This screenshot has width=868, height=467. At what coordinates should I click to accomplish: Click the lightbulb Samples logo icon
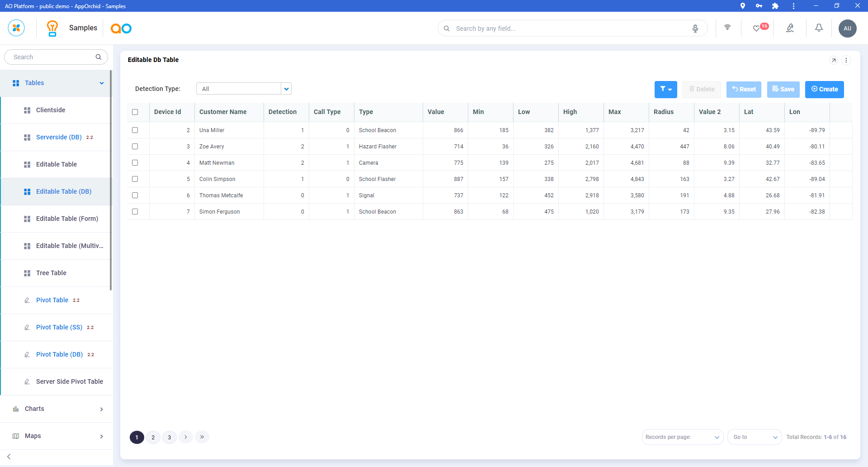coord(52,28)
